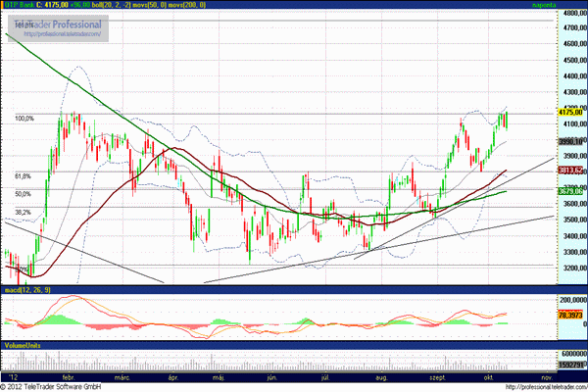Click the 78,3973 MACD value tag
This screenshot has width=588, height=392.
(x=571, y=316)
